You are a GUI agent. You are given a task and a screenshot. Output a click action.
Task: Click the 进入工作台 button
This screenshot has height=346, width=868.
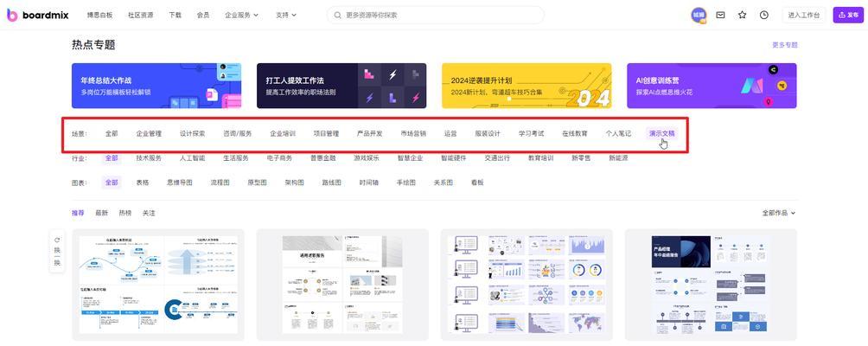pyautogui.click(x=804, y=15)
